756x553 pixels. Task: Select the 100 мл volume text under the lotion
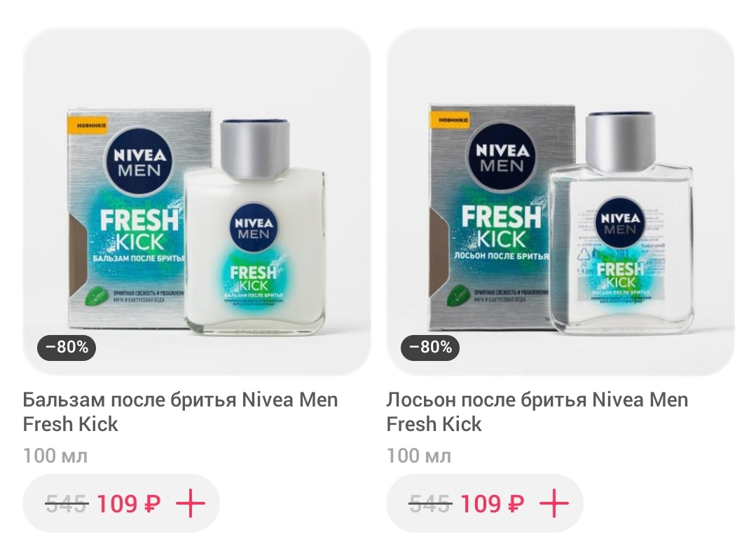[x=419, y=456]
